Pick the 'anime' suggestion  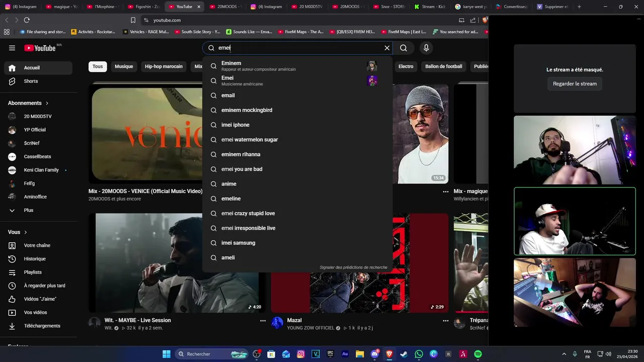[x=297, y=184]
